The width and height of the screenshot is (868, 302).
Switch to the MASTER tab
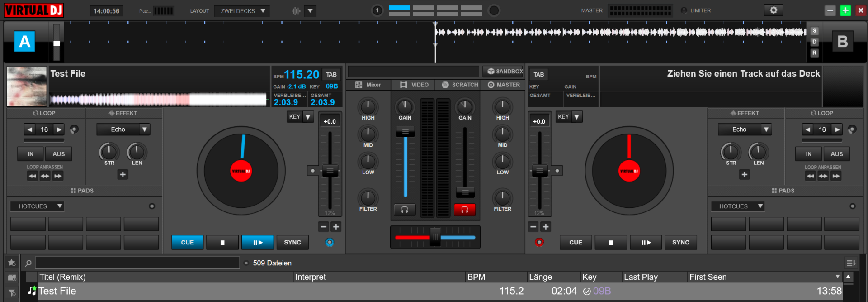[x=504, y=85]
